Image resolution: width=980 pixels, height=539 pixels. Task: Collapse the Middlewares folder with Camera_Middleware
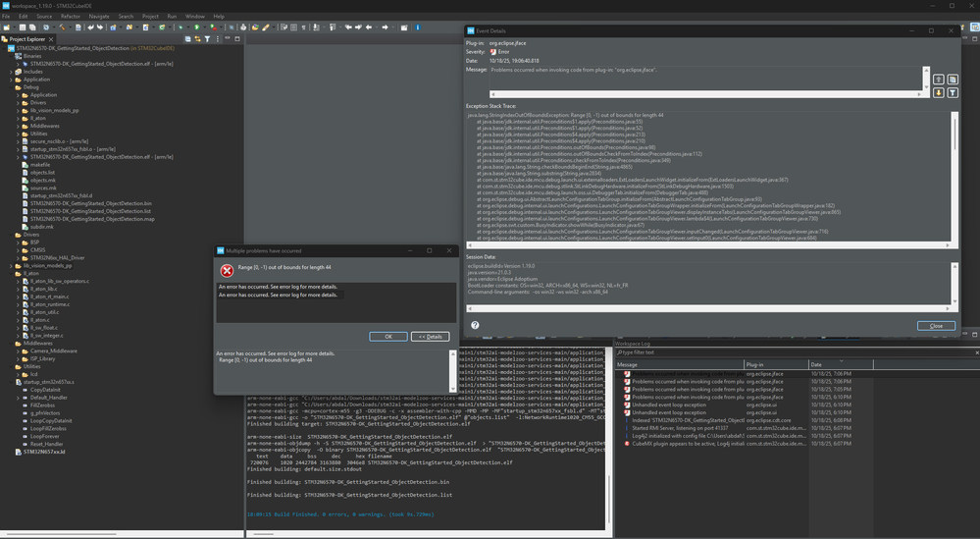(x=11, y=344)
